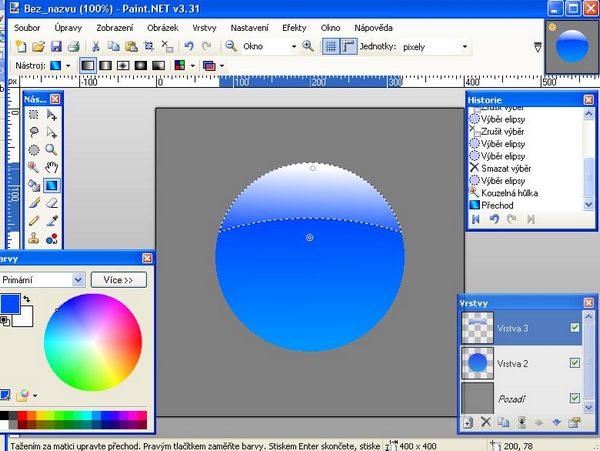The image size is (600, 451).
Task: Select Kouzelná hůlka entry in Historie
Action: click(508, 192)
